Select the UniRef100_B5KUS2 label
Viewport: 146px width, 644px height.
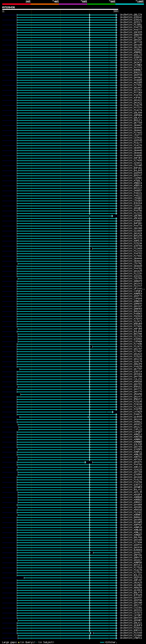(x=131, y=387)
